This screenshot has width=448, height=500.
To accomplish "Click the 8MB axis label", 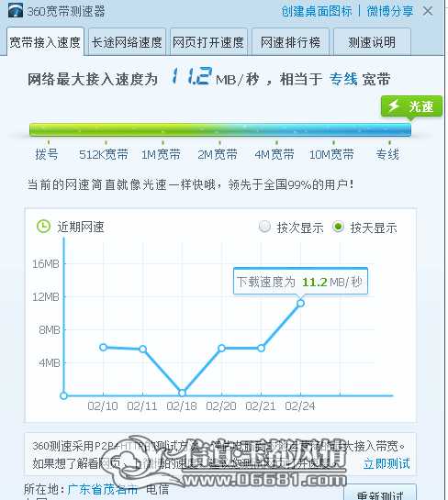I will tap(50, 329).
